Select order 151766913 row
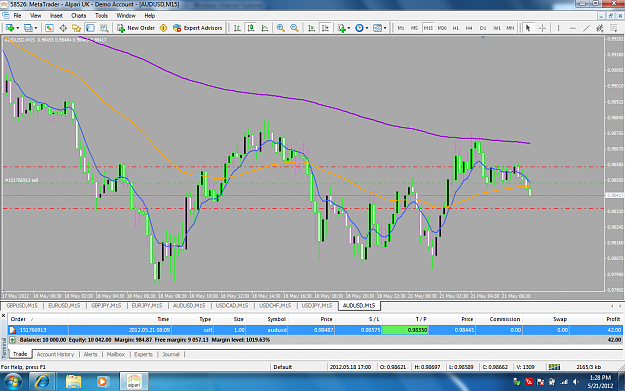This screenshot has width=625, height=391. point(315,330)
